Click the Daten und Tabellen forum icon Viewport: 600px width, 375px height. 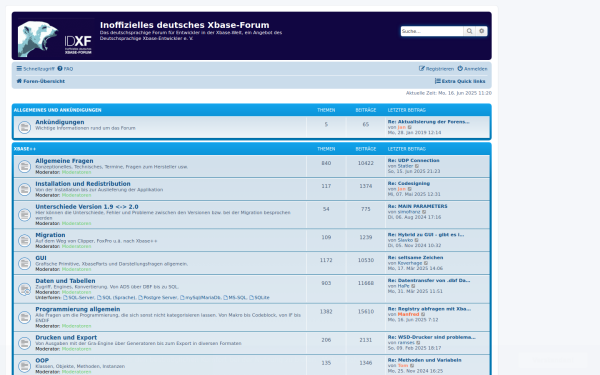click(x=24, y=289)
